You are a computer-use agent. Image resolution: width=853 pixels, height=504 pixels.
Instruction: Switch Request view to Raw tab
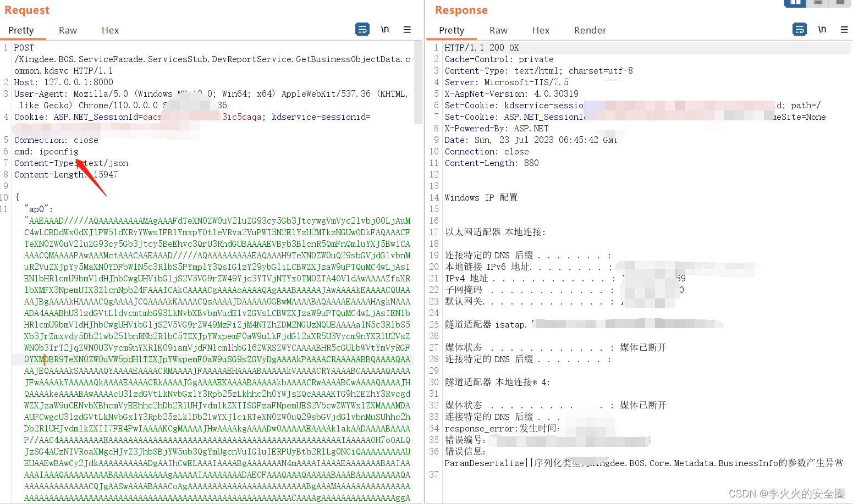68,30
